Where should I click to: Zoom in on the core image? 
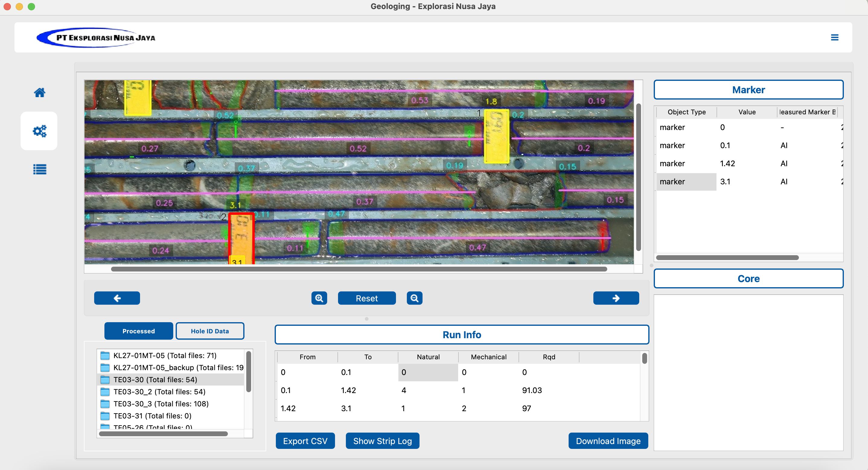[319, 298]
